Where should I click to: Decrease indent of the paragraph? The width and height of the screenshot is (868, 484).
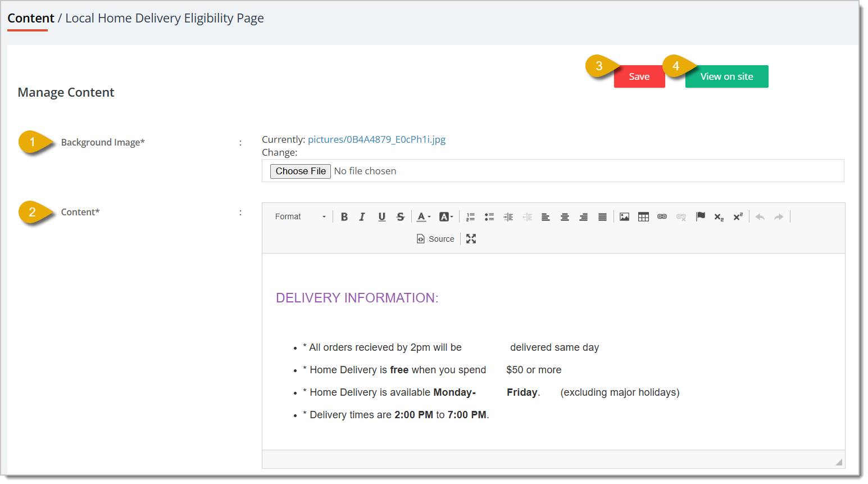point(527,216)
